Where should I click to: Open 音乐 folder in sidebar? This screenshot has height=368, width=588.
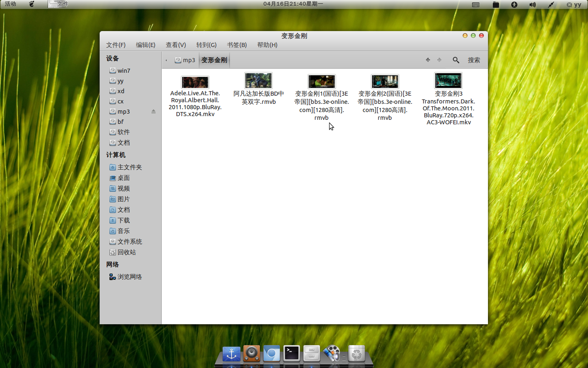click(x=120, y=231)
